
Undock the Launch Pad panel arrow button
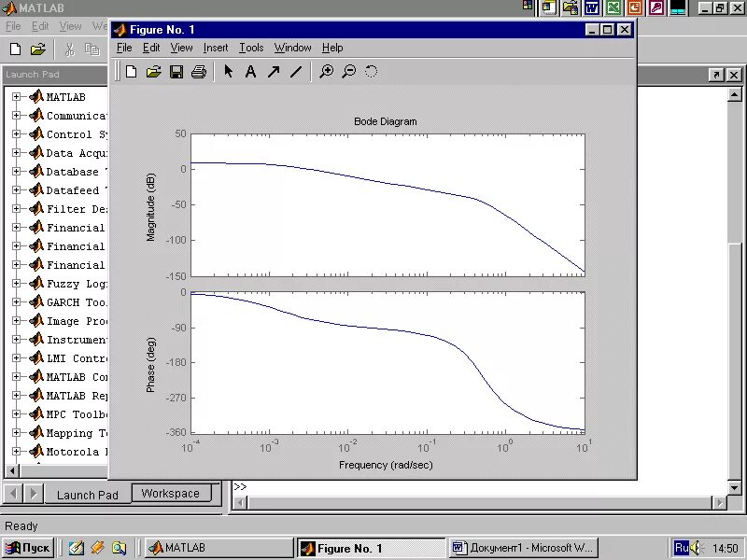coord(716,75)
